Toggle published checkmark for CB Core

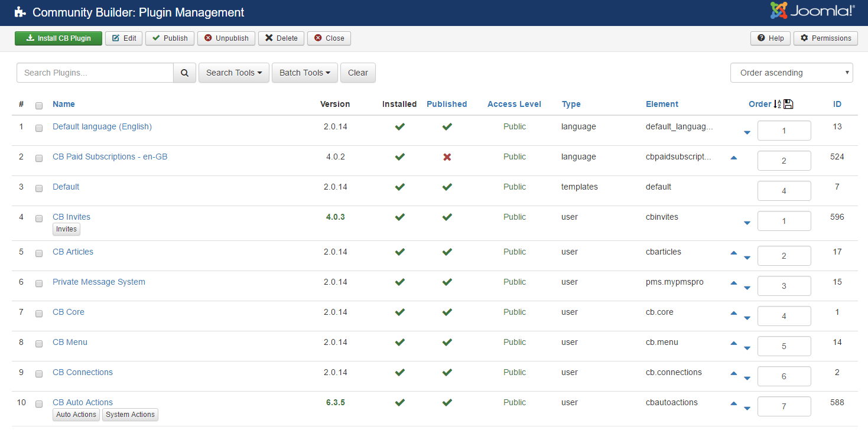pyautogui.click(x=447, y=312)
